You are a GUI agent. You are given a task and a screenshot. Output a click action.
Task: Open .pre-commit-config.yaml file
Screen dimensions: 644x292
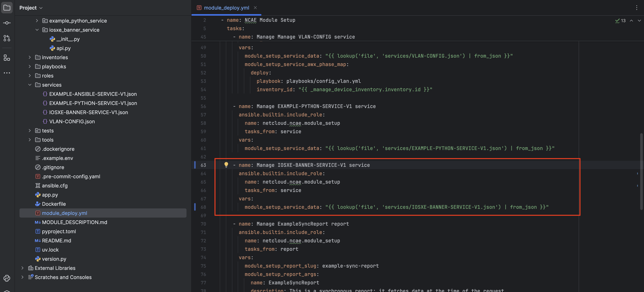pyautogui.click(x=71, y=177)
